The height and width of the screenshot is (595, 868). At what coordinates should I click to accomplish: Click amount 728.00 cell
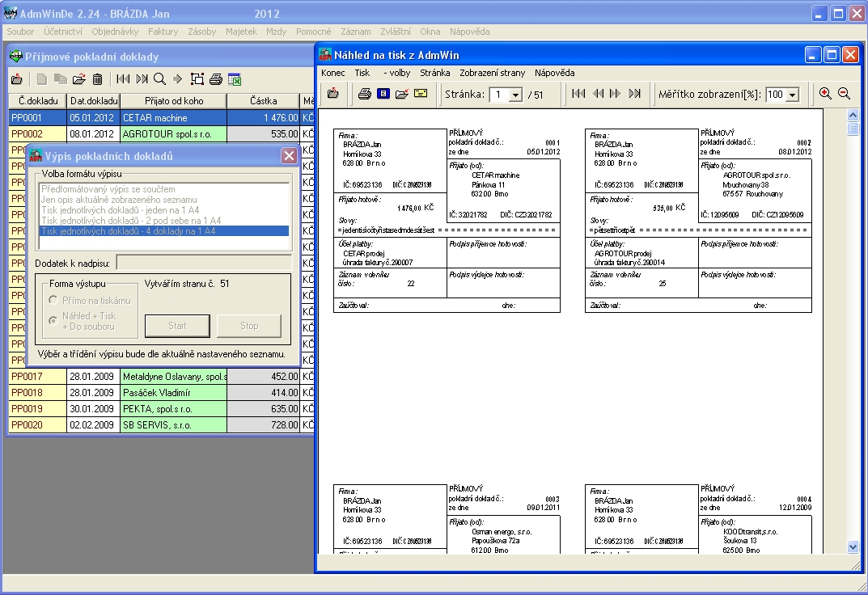[x=264, y=424]
